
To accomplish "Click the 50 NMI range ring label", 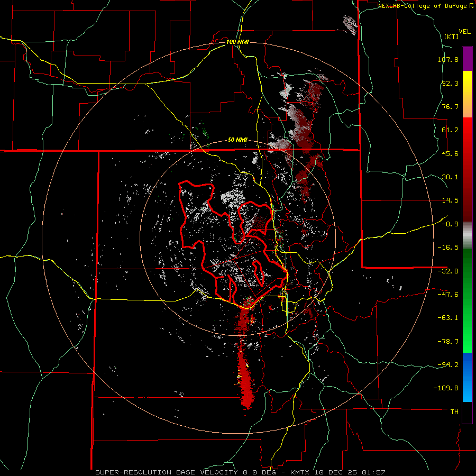I will (x=237, y=140).
